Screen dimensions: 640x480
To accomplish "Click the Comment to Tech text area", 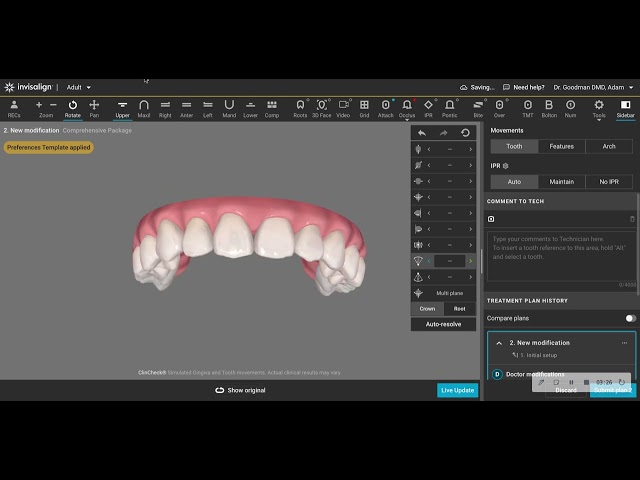I will 561,256.
